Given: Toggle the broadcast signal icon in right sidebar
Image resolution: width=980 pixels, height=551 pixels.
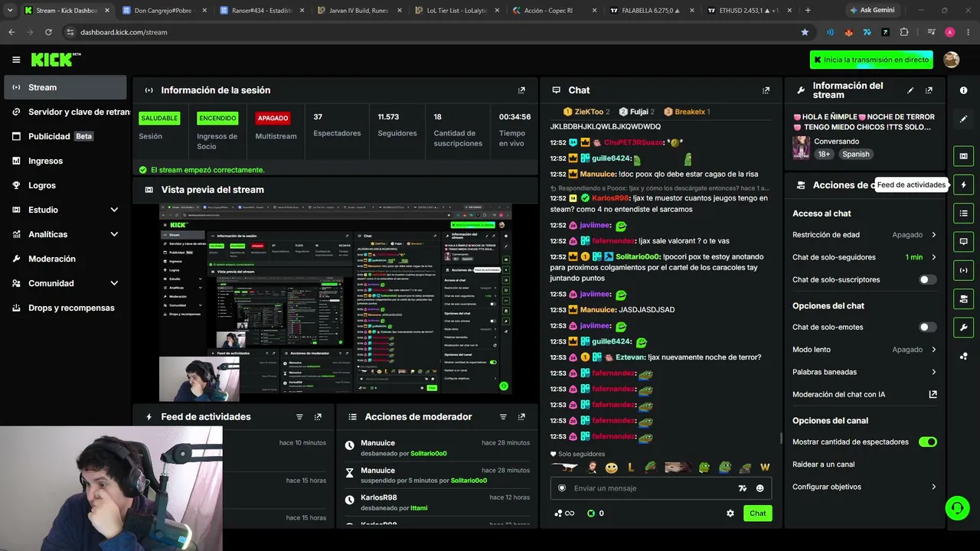Looking at the screenshot, I should point(963,270).
